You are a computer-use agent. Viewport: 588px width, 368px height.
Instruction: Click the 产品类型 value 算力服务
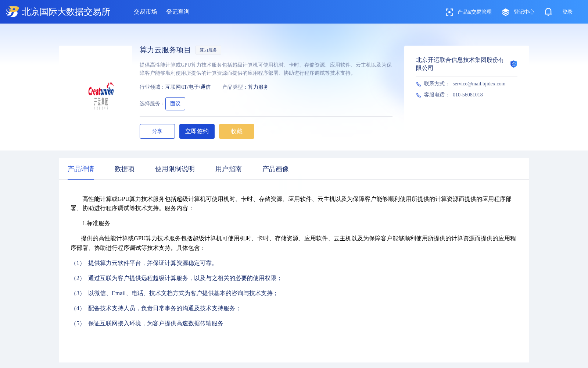click(x=258, y=87)
